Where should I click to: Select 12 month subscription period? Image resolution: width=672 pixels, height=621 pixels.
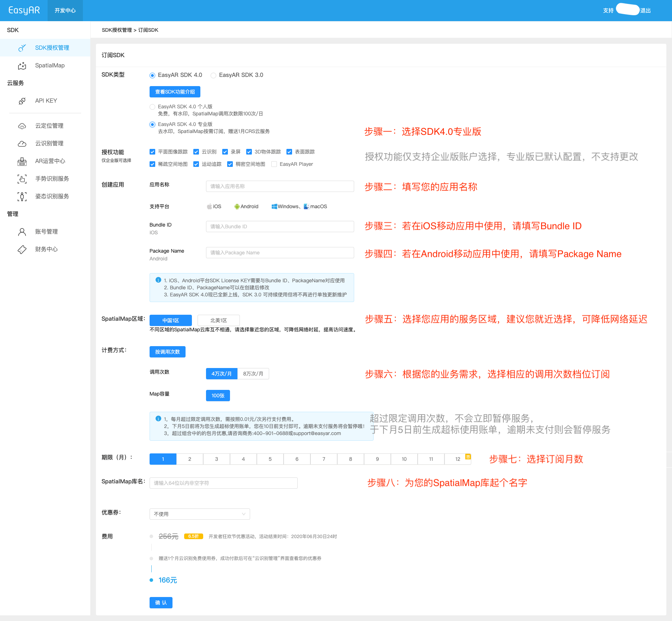[458, 459]
